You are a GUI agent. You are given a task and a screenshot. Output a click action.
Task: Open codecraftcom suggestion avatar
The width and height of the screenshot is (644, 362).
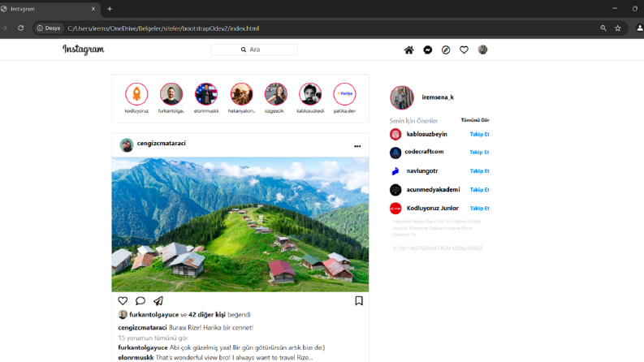tap(395, 153)
